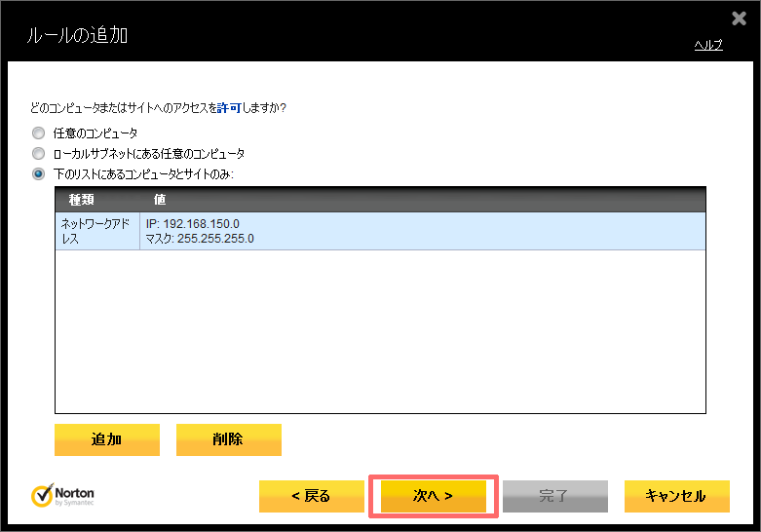Select 下のリストにあるコンピュータとサイトのみ radio button
The width and height of the screenshot is (761, 532).
click(x=39, y=174)
